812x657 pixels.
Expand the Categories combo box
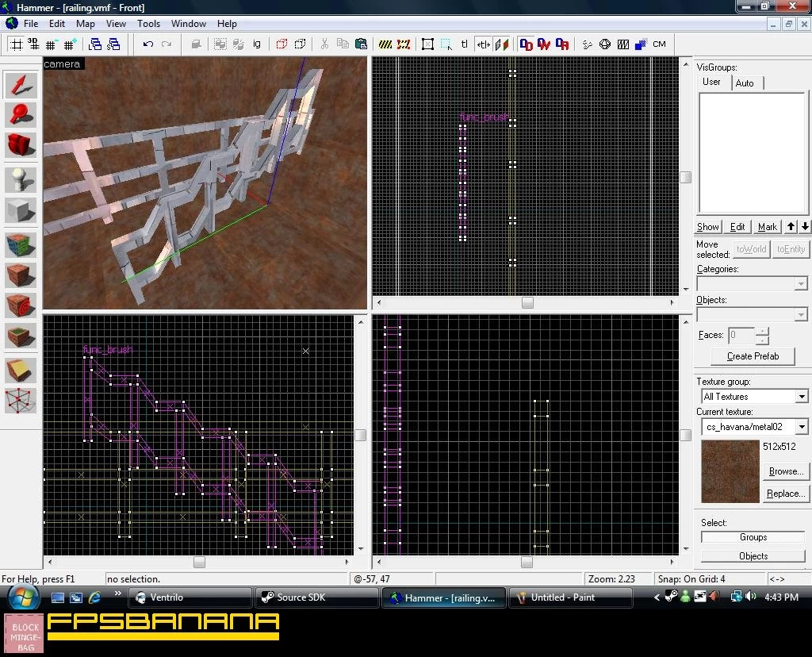pos(752,283)
